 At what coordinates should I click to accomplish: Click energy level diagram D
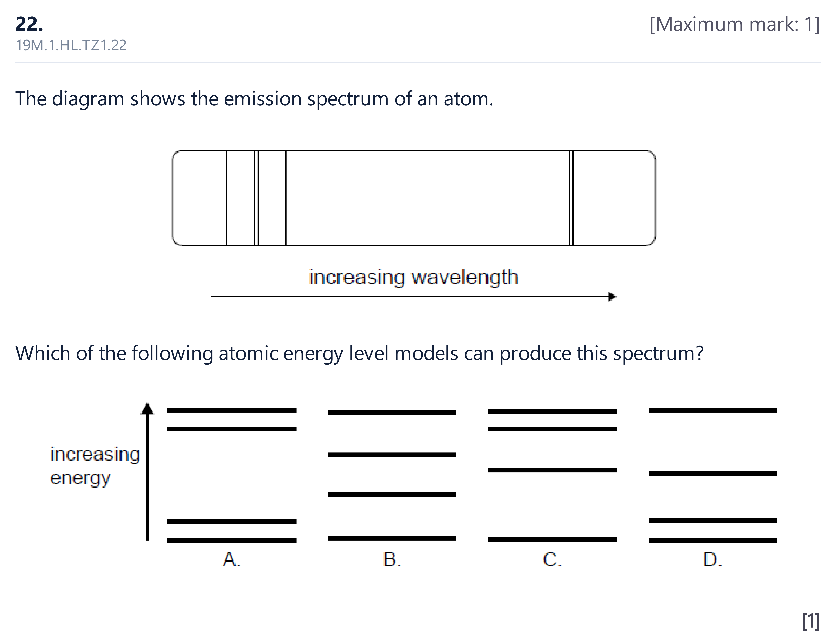coord(713,475)
